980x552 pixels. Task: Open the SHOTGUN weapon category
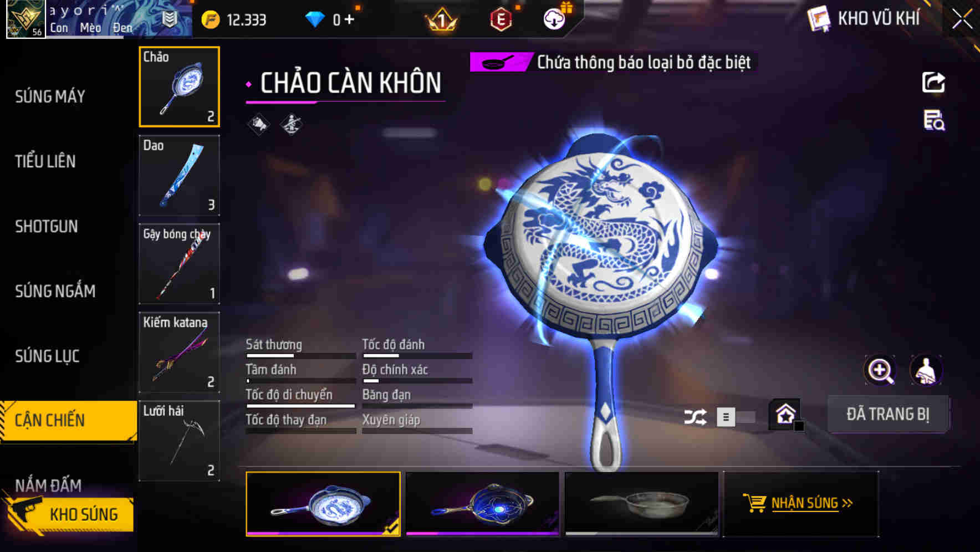point(47,226)
